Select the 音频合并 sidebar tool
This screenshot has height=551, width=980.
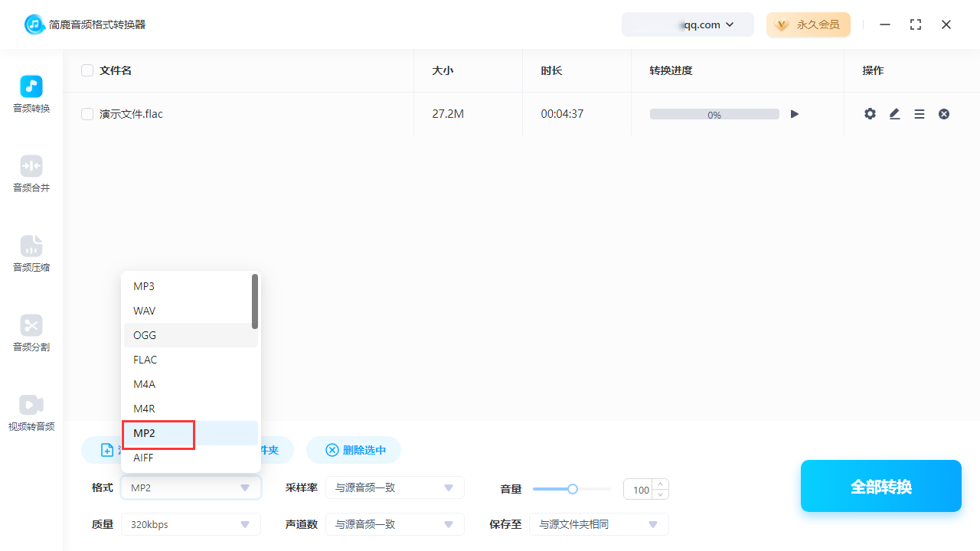31,173
